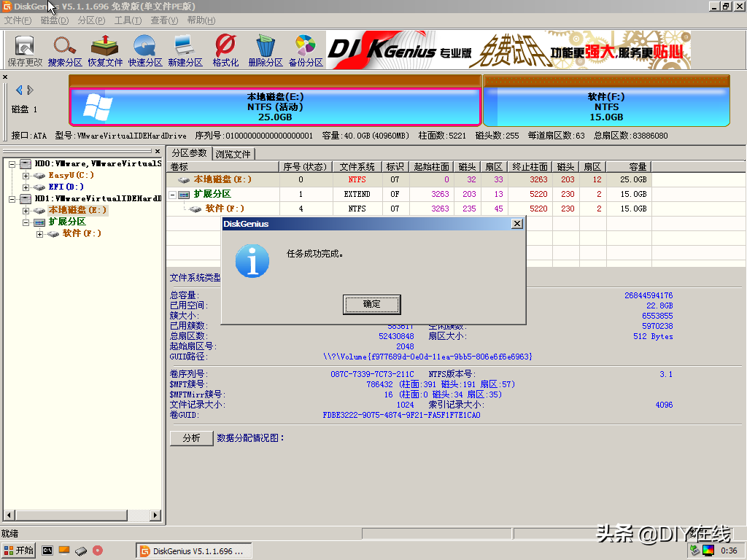This screenshot has width=747, height=560.
Task: Click the Format (格式化) toolbar icon
Action: 225,50
